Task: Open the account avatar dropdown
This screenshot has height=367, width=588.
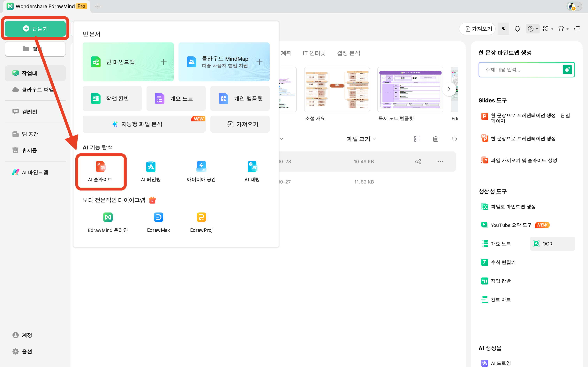Action: tap(574, 7)
